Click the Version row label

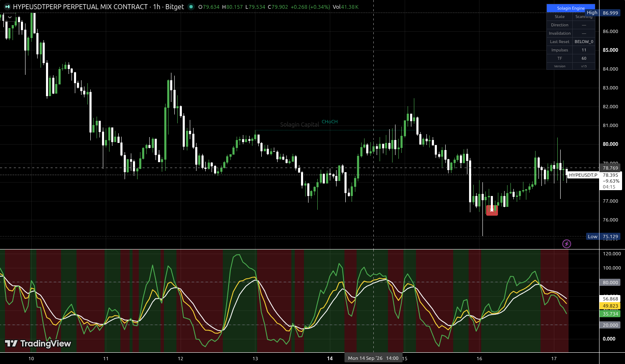pyautogui.click(x=560, y=66)
